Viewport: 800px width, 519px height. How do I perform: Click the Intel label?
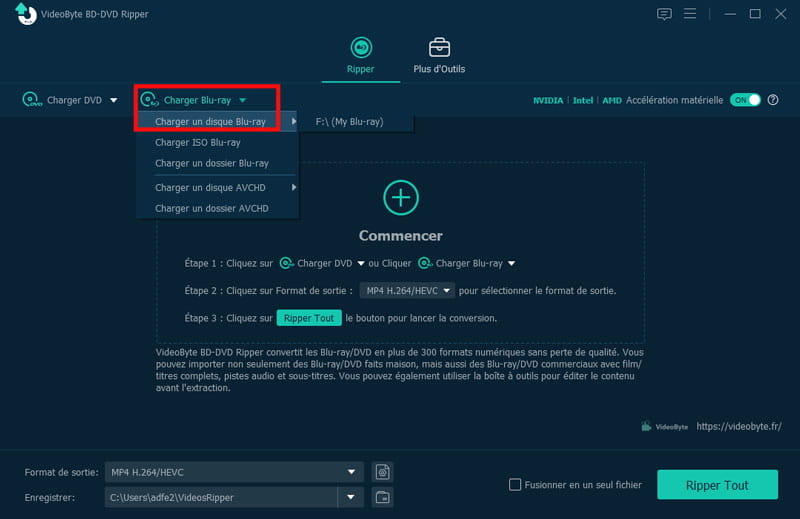[583, 101]
